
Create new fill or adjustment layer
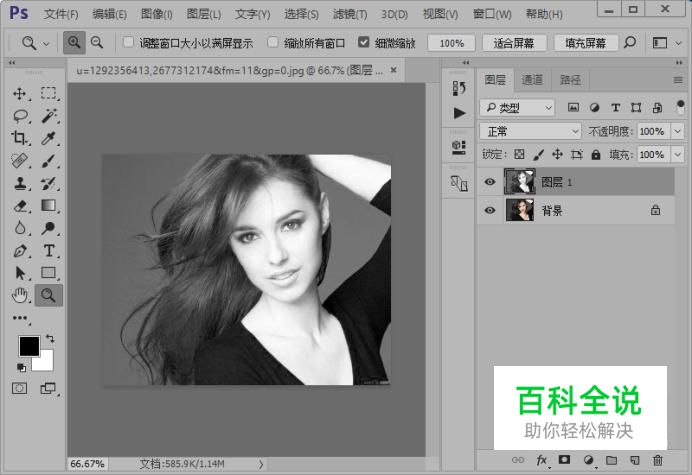point(588,460)
